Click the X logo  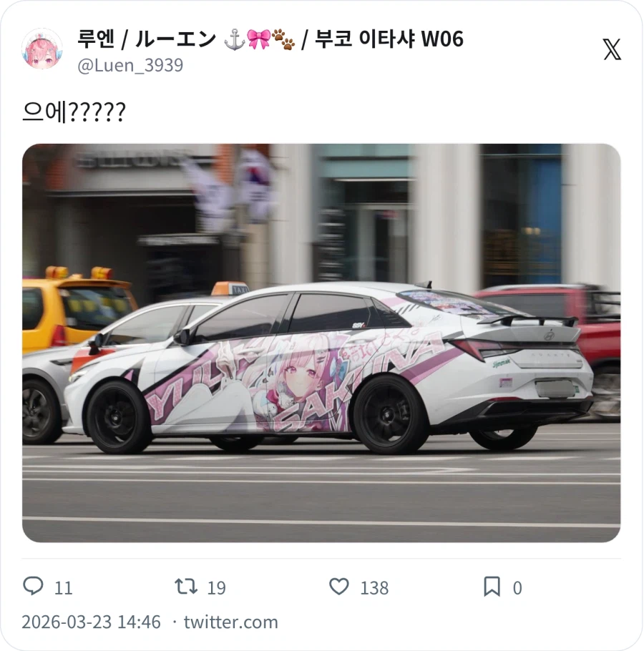coord(612,49)
